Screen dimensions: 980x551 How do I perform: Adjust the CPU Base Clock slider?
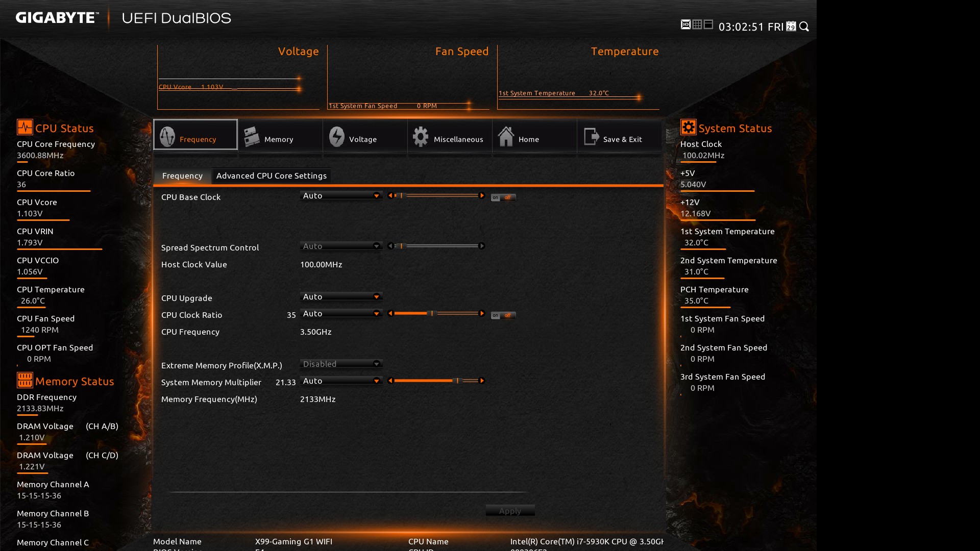[436, 195]
